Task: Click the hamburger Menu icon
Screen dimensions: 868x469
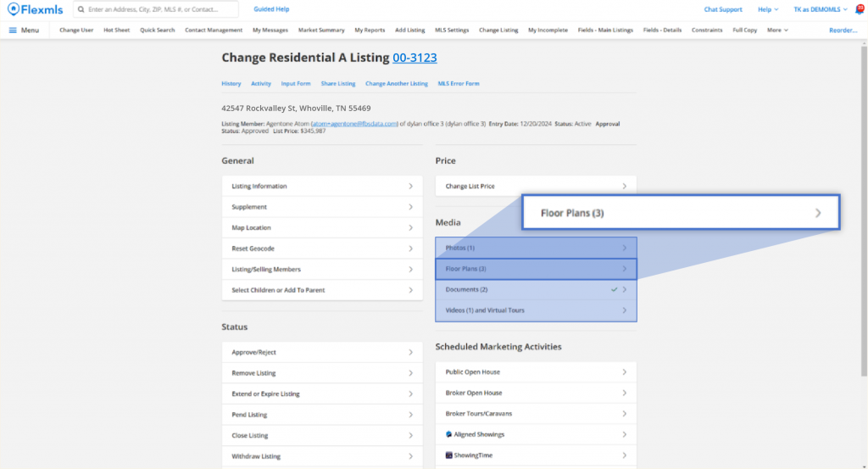Action: [x=14, y=30]
